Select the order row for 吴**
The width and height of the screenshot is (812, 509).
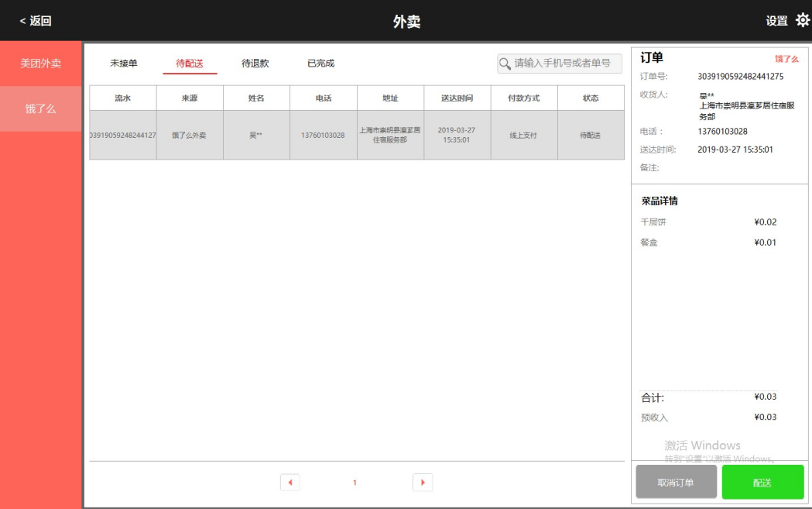[x=356, y=135]
